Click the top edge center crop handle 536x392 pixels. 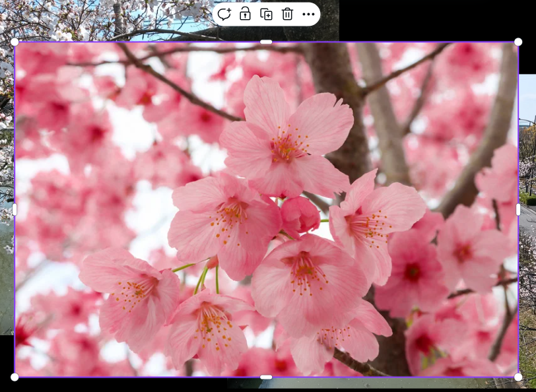pyautogui.click(x=266, y=42)
